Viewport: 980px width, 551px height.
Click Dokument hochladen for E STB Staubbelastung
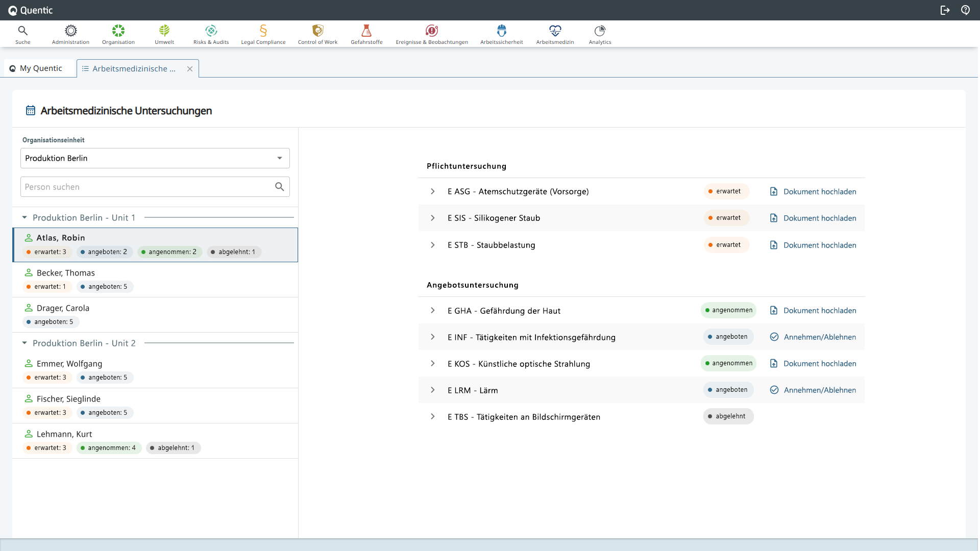coord(813,245)
